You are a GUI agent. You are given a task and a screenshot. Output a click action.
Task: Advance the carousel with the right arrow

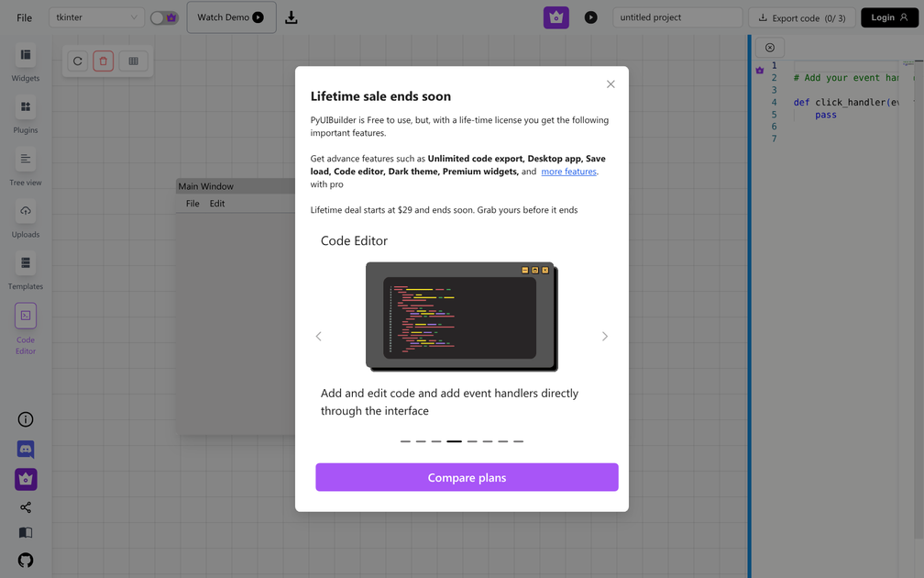click(605, 336)
